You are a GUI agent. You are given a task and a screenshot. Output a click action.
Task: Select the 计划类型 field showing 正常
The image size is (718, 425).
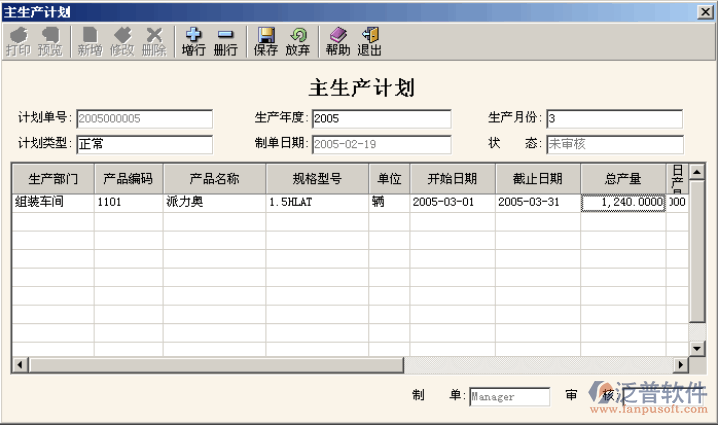pyautogui.click(x=144, y=144)
